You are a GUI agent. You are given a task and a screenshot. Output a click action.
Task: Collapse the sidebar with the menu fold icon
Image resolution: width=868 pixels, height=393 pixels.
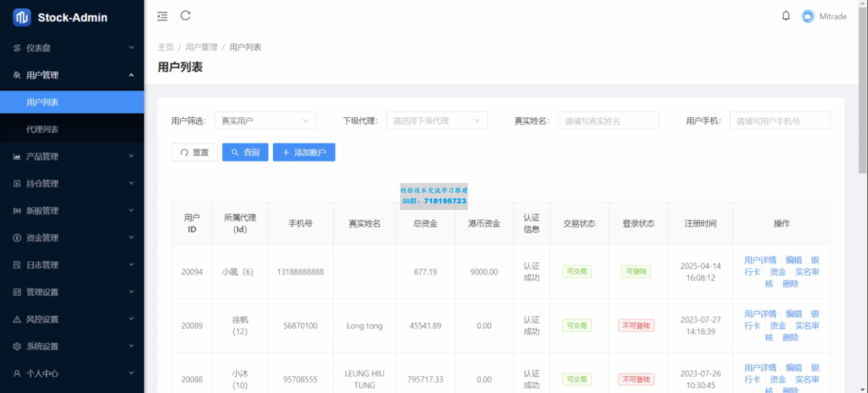162,16
